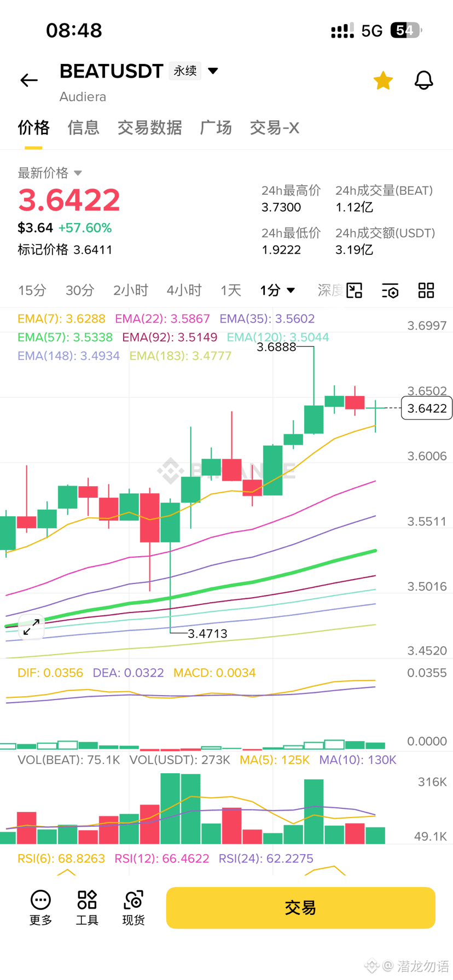Select the 1天 timeframe
Image resolution: width=453 pixels, height=980 pixels.
pyautogui.click(x=230, y=290)
